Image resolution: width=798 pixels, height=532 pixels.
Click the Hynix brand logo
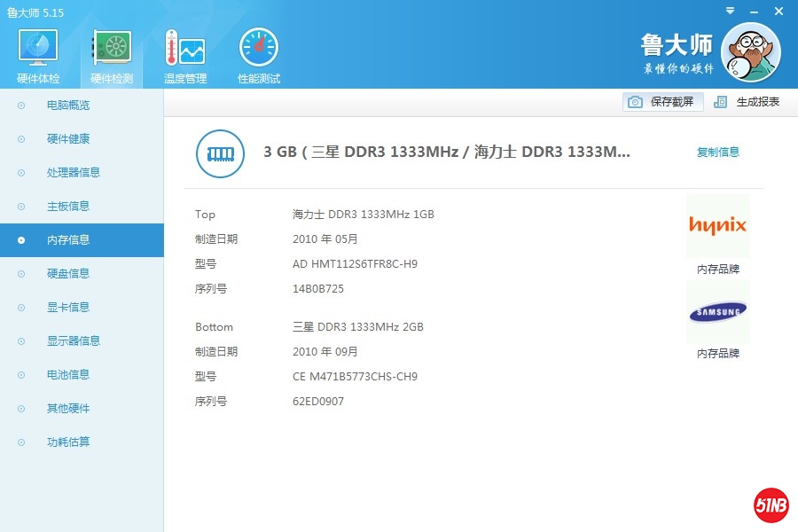(x=717, y=226)
